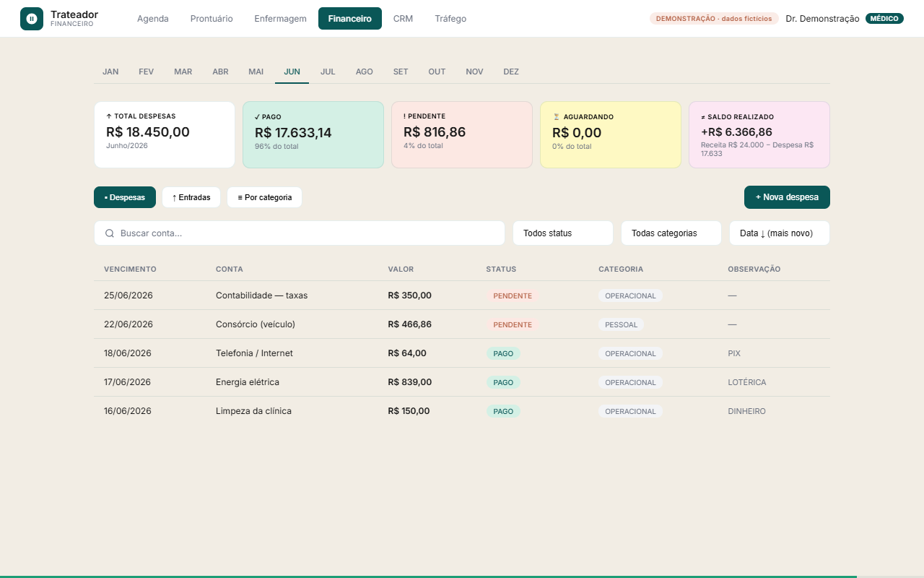924x578 pixels.
Task: Click the PENDENTE badge for Contabilidade
Action: [513, 296]
